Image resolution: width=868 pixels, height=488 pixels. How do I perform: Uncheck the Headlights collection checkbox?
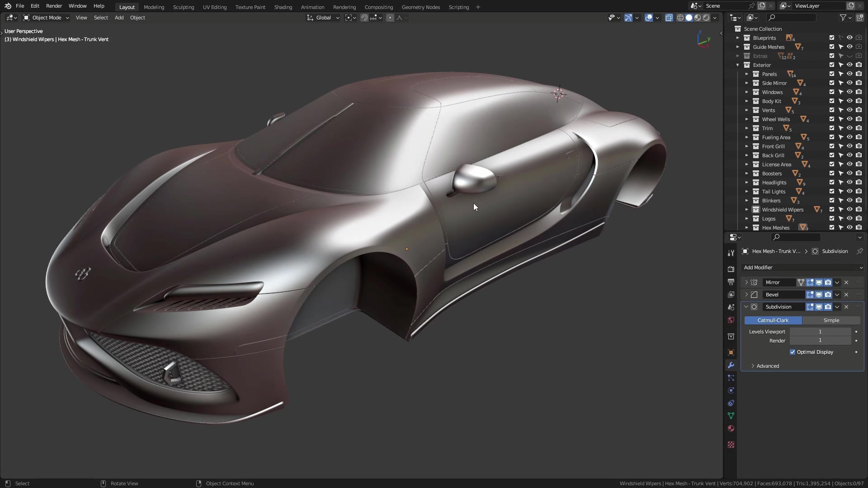[832, 182]
